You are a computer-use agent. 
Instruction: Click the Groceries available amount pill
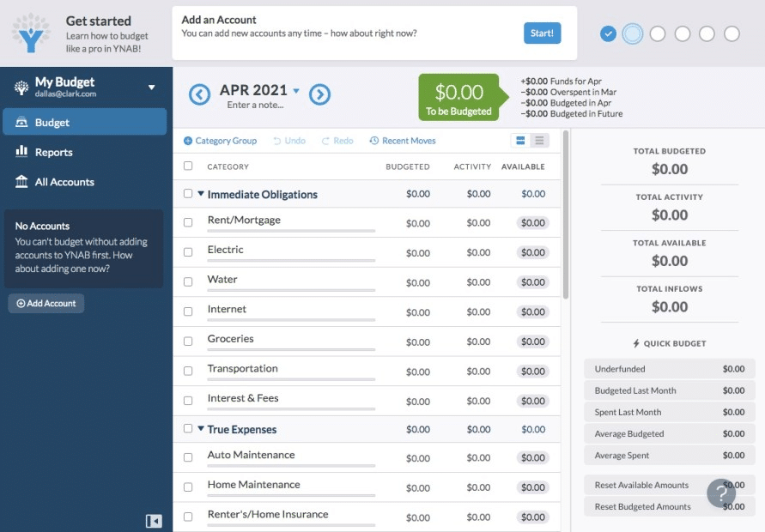(533, 342)
